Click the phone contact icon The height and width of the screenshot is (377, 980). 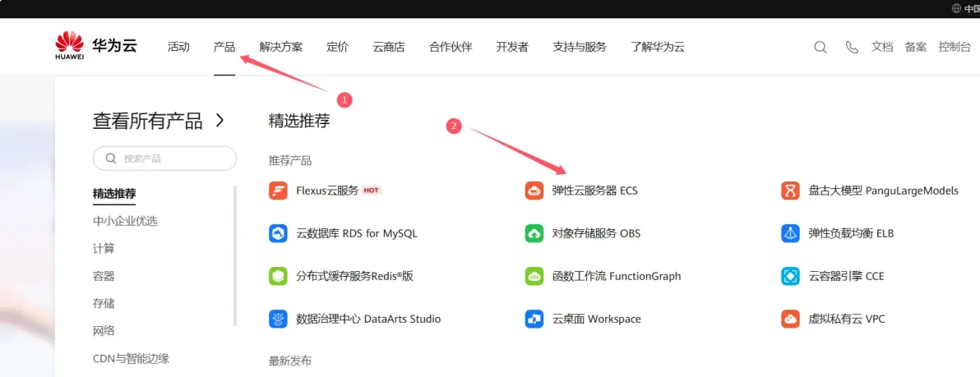(x=851, y=47)
